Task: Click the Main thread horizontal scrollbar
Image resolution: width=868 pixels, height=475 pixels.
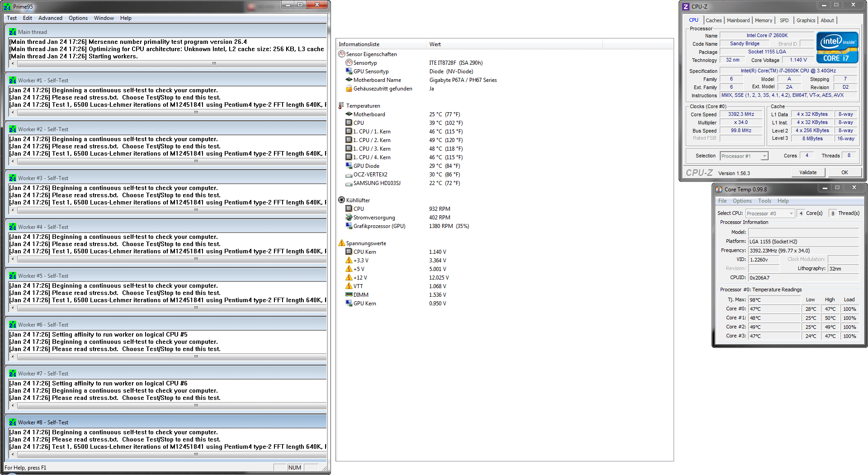Action: click(168, 64)
